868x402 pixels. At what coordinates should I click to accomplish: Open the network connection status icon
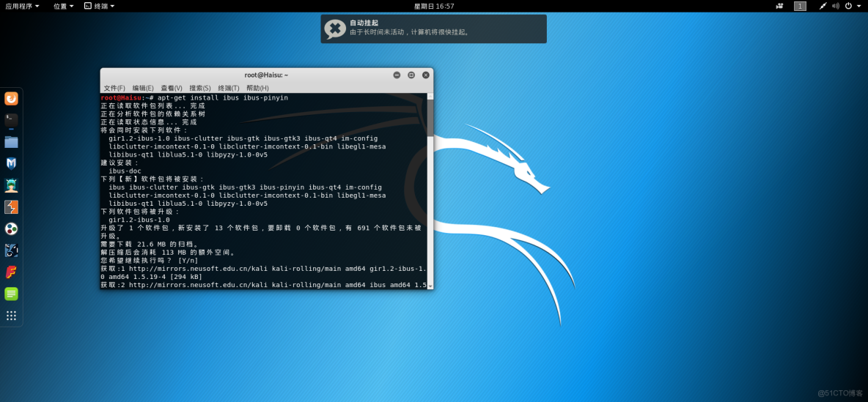click(823, 6)
